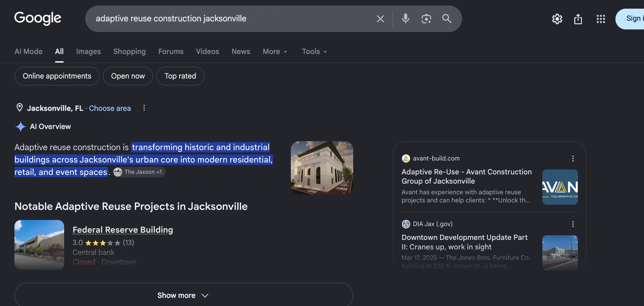Open Google apps grid

click(x=601, y=19)
